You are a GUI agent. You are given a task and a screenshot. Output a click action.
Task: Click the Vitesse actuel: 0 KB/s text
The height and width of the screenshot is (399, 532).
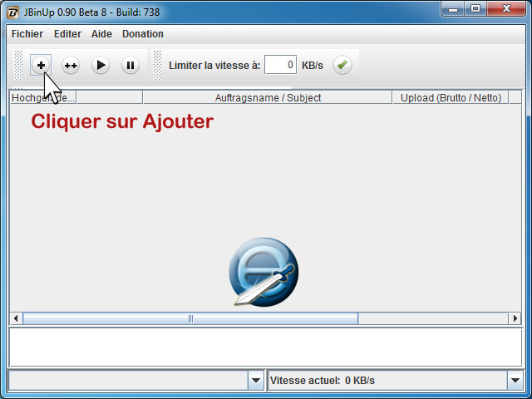point(323,381)
